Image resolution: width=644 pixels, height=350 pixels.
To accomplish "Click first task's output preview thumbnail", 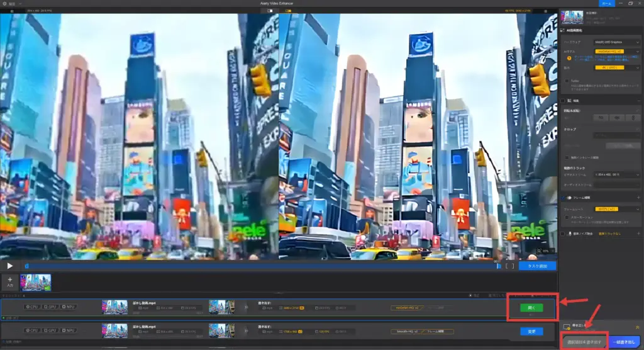I will [221, 307].
